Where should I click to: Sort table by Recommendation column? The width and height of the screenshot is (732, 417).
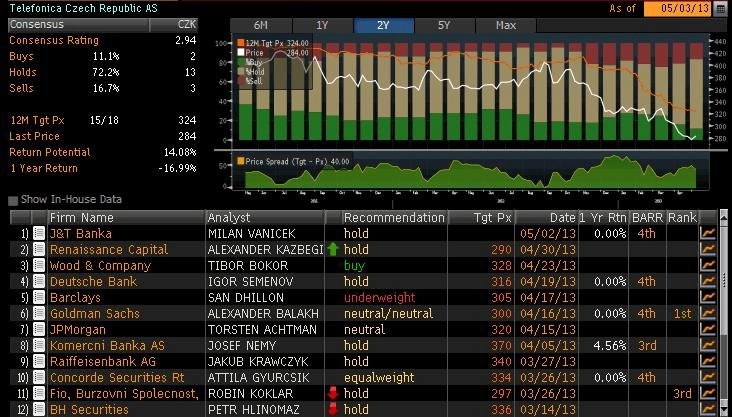[x=394, y=218]
